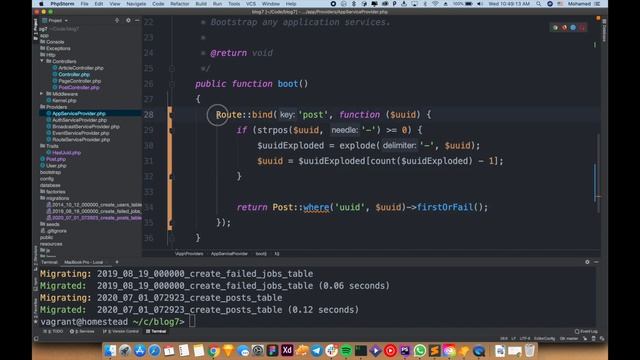Open the Run menu
This screenshot has width=640, height=360.
(x=217, y=4)
